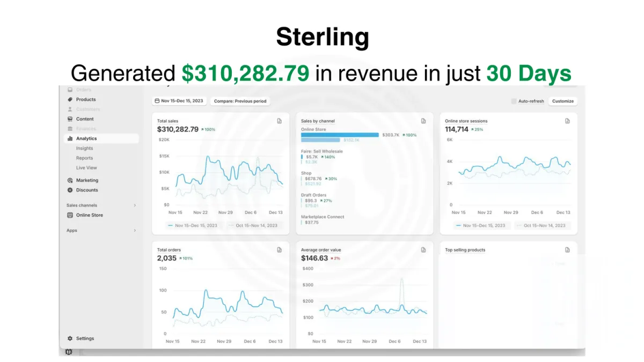644x362 pixels.
Task: Select the Analytics bar chart icon
Action: tap(70, 138)
